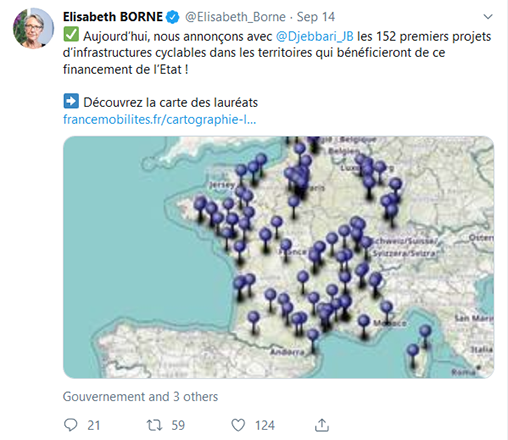
Task: Click the 124 likes count
Action: [265, 425]
